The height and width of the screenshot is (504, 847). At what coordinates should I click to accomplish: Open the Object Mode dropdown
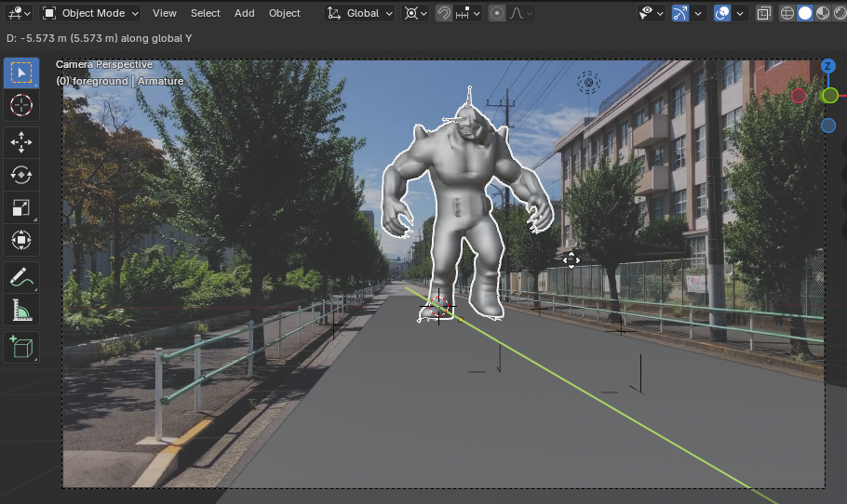[x=91, y=13]
